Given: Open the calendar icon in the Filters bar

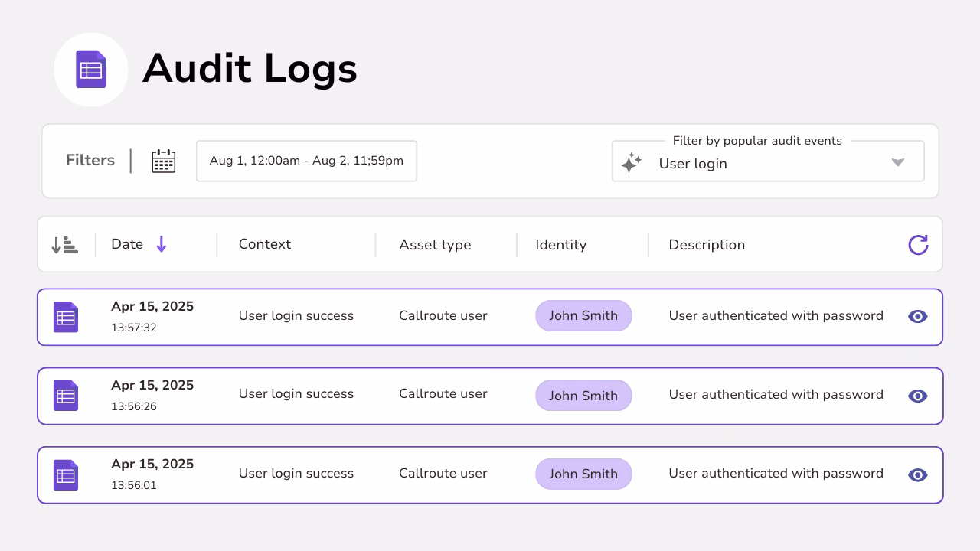Looking at the screenshot, I should (163, 161).
